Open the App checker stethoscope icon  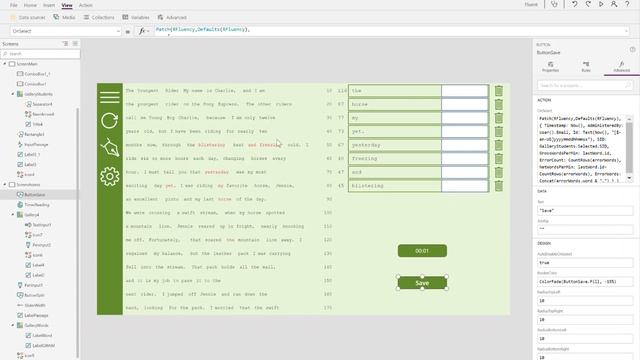554,4
